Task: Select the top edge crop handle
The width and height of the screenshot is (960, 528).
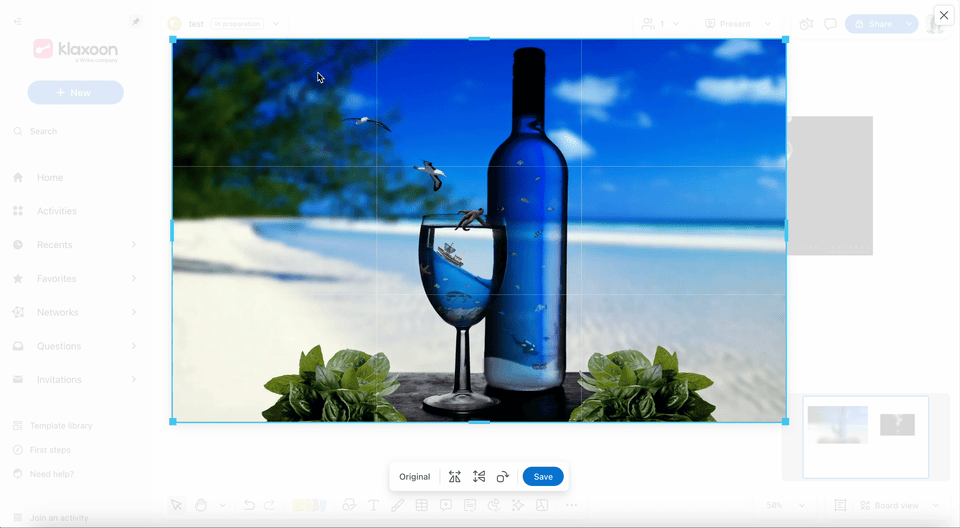Action: (x=479, y=39)
